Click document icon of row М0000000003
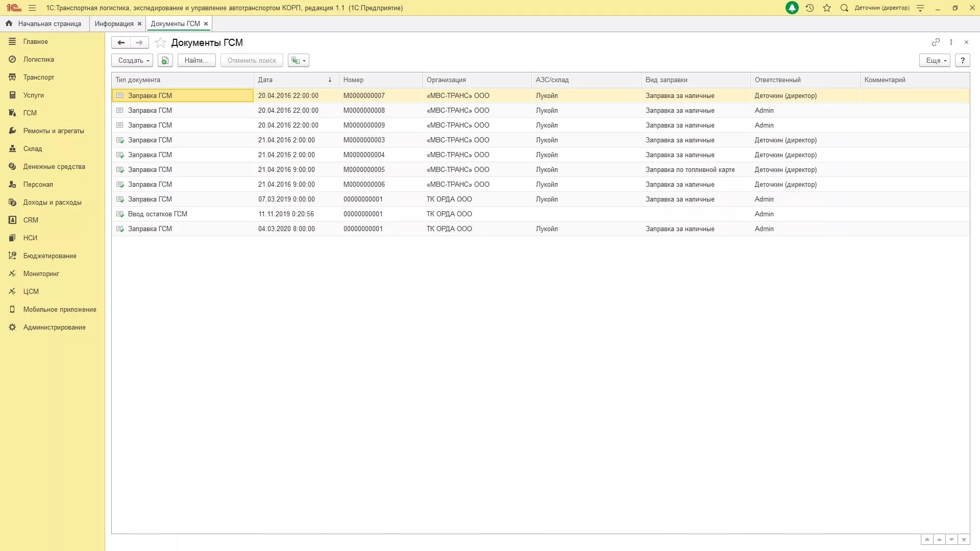The image size is (980, 551). (120, 140)
